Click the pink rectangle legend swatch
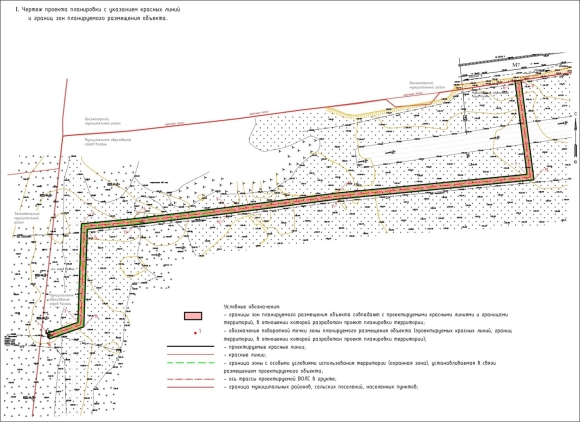 click(x=193, y=316)
